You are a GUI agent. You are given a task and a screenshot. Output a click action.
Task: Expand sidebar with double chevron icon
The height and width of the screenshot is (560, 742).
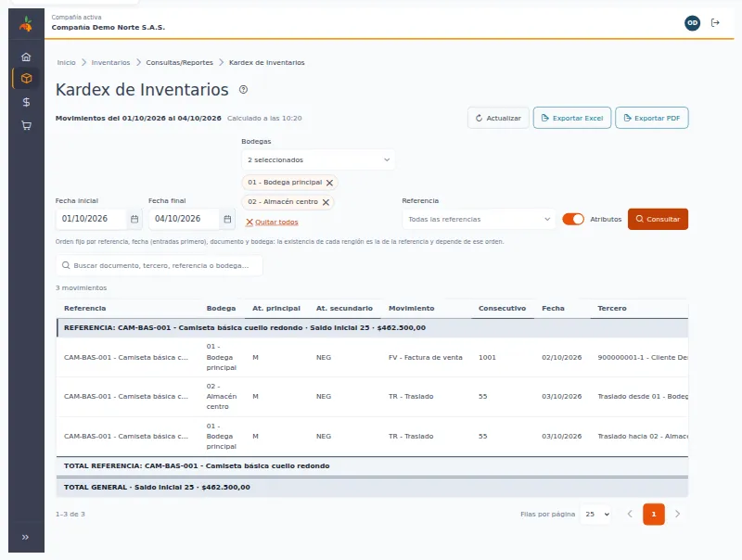tap(26, 537)
